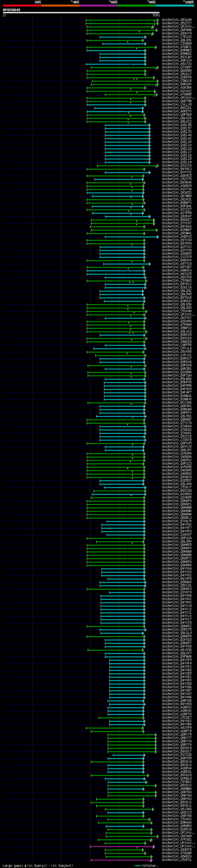Click the purple ~60% identity legend segment
197x868 pixels.
coord(99,6)
